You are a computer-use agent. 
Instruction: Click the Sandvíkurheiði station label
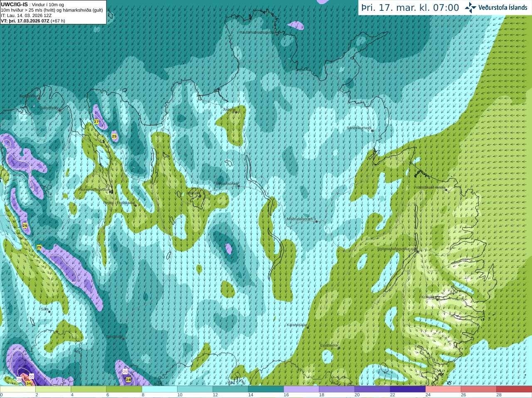click(359, 128)
